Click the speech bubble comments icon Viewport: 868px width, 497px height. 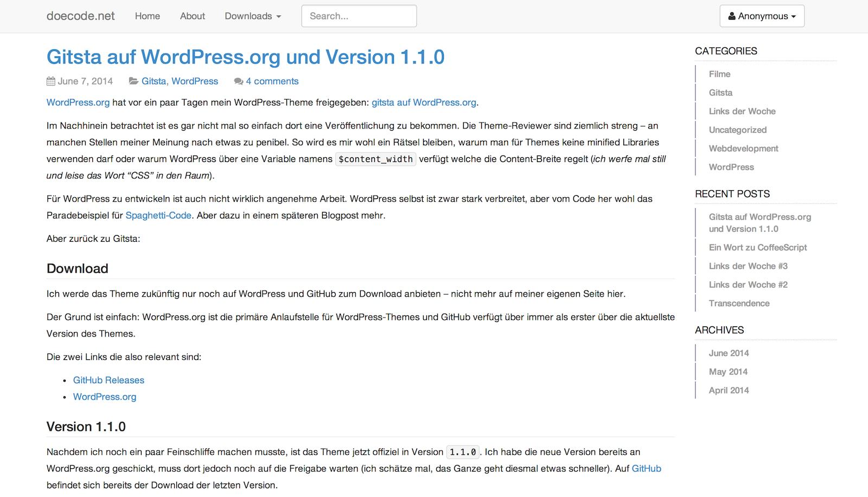(x=238, y=81)
